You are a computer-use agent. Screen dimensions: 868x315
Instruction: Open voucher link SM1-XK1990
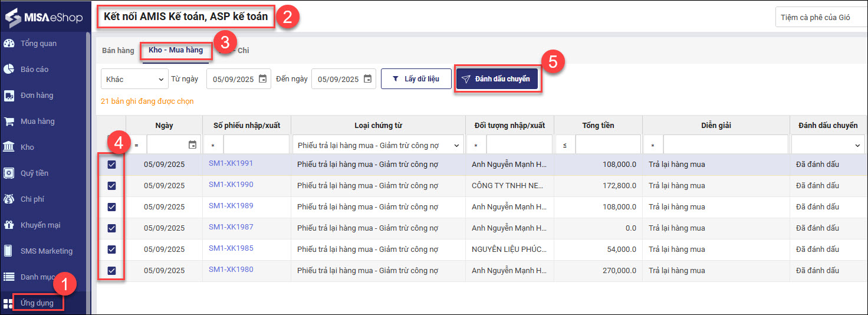[231, 185]
